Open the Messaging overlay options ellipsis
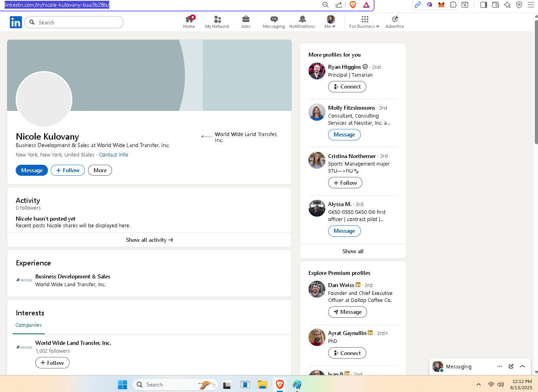Image resolution: width=538 pixels, height=392 pixels. coord(499,366)
